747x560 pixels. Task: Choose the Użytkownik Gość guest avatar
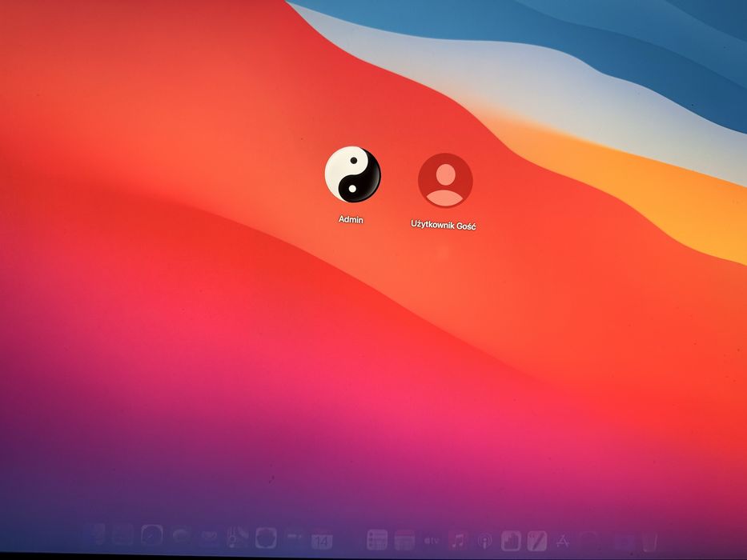(445, 180)
